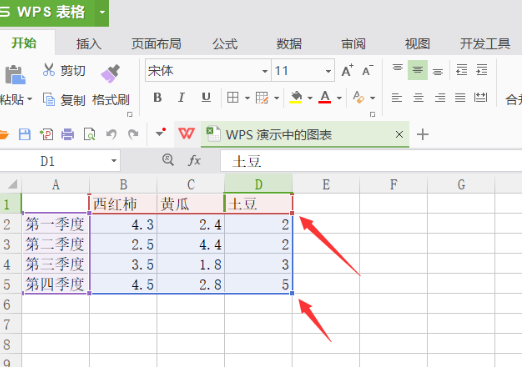Click the draw border table icon
The width and height of the screenshot is (522, 367).
click(262, 98)
